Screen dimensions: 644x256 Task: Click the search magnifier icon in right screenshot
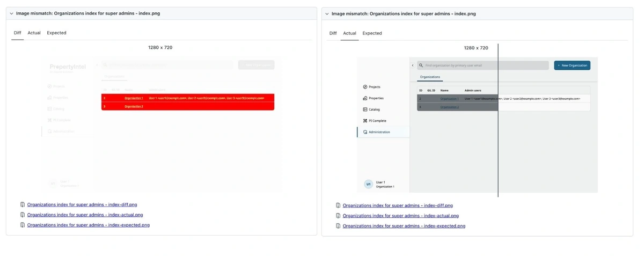coord(421,65)
